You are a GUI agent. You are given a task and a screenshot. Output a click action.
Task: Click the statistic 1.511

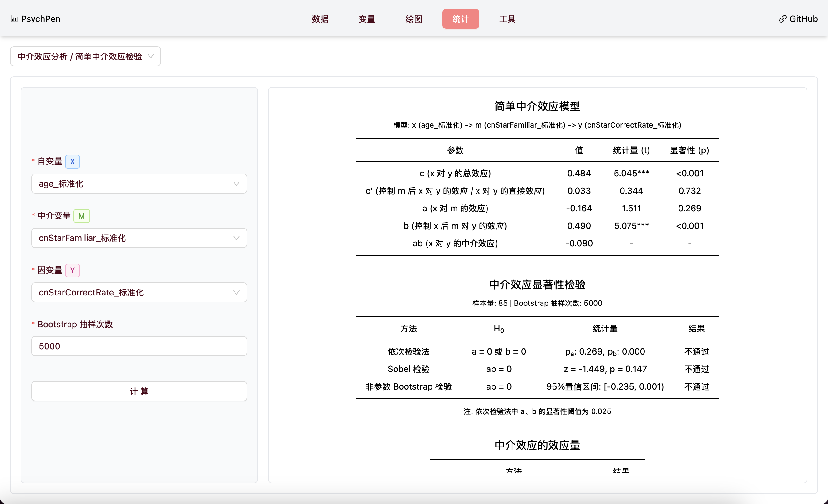tap(631, 208)
